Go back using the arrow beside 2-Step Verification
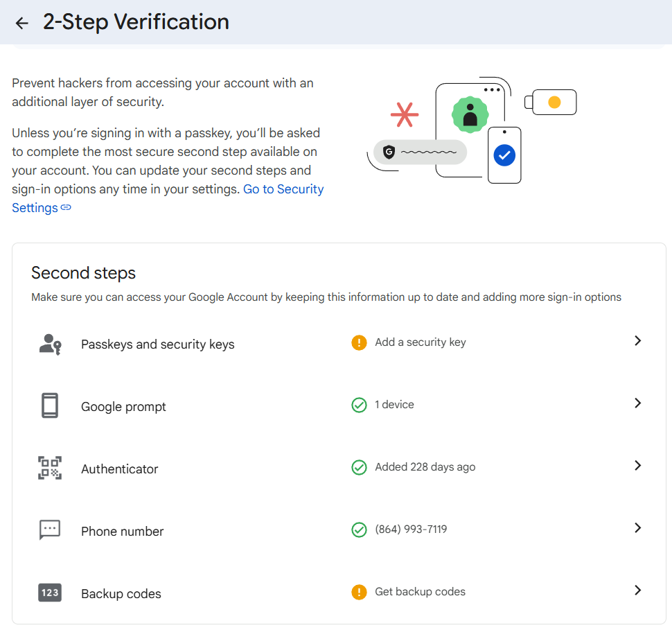 coord(21,23)
